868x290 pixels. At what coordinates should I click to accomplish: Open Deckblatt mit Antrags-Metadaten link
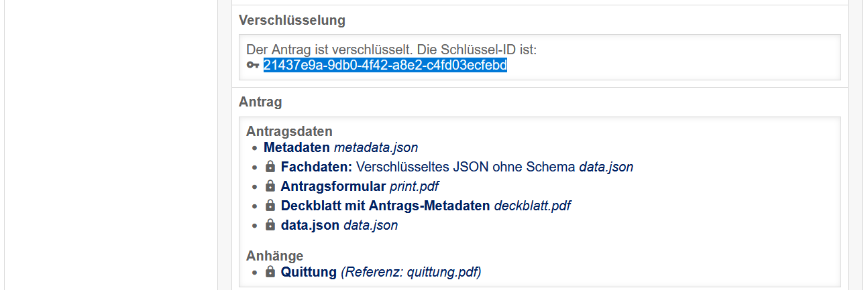coord(385,206)
